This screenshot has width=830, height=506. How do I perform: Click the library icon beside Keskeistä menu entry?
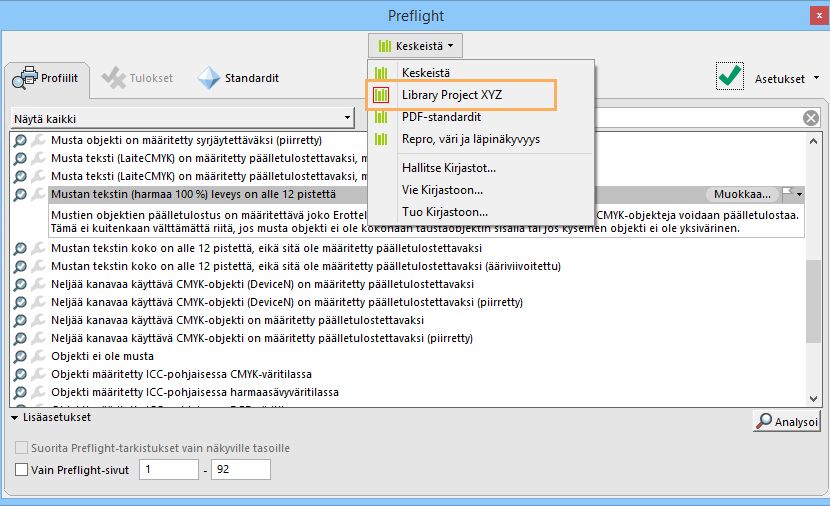(x=381, y=73)
